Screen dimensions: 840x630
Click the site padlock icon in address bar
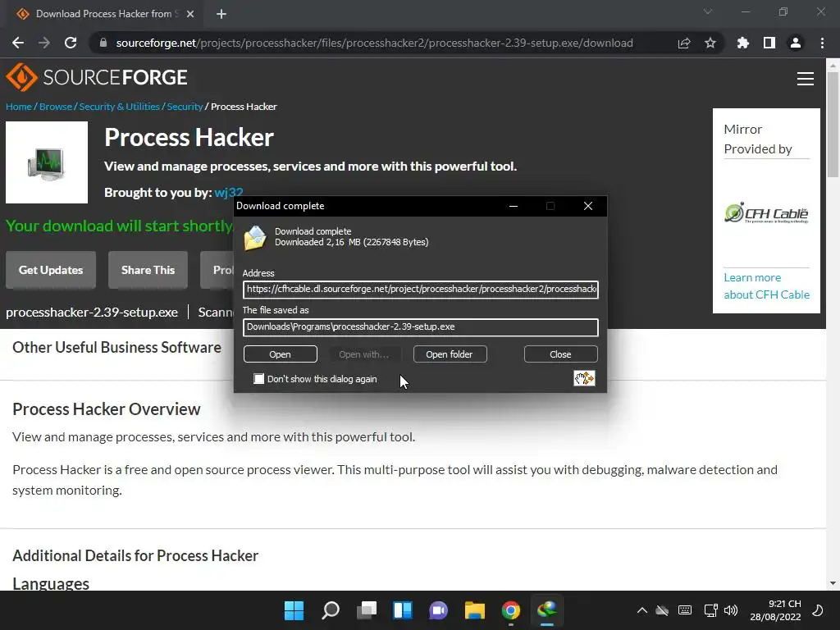(x=103, y=43)
